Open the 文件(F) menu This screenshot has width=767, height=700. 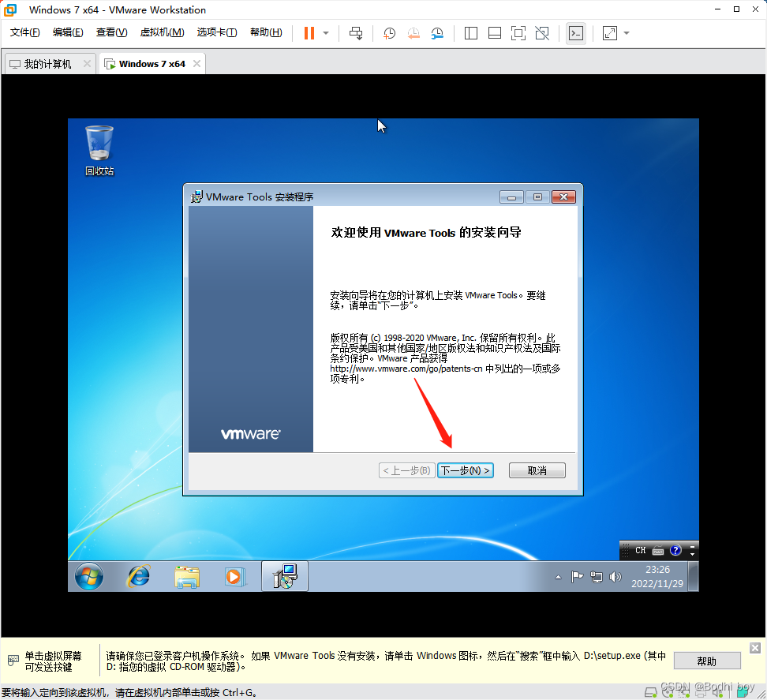tap(25, 32)
